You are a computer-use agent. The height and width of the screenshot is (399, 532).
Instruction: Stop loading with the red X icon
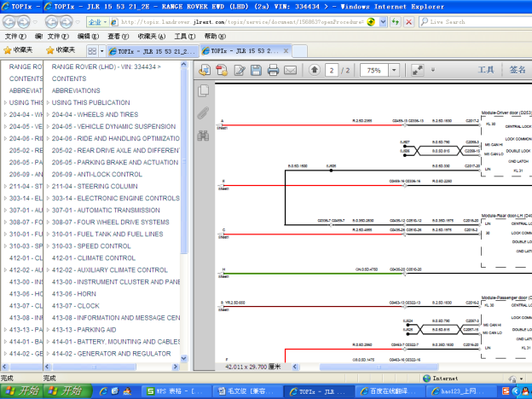[409, 22]
